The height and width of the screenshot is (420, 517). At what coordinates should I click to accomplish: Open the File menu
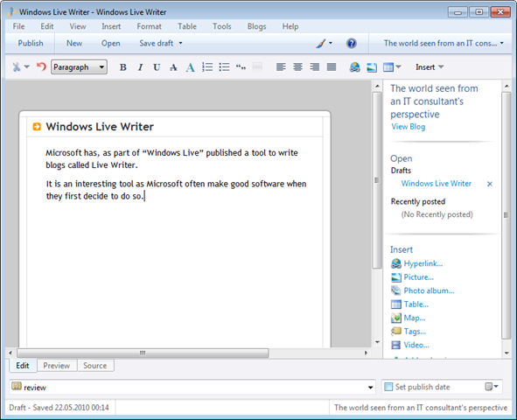[x=18, y=26]
